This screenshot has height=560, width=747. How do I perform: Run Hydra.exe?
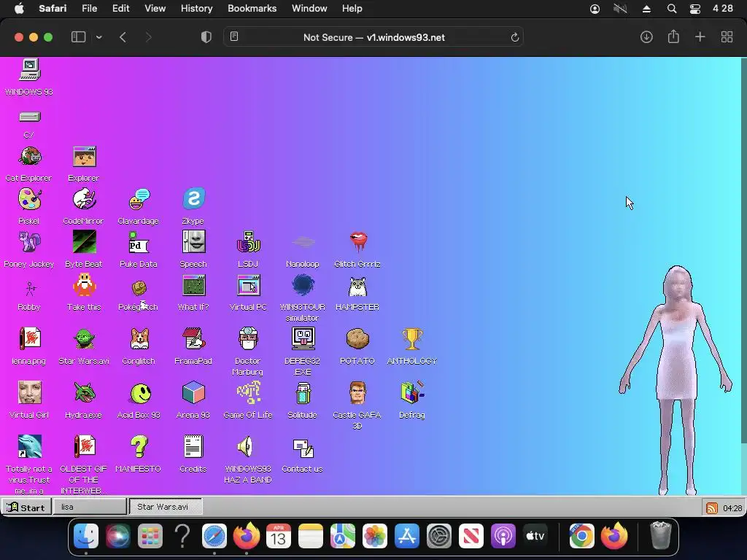click(85, 393)
